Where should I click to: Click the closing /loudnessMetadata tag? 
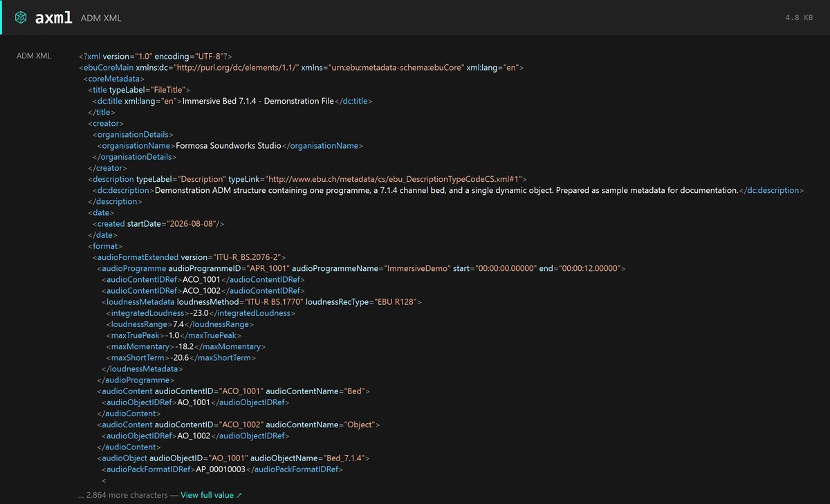point(143,368)
